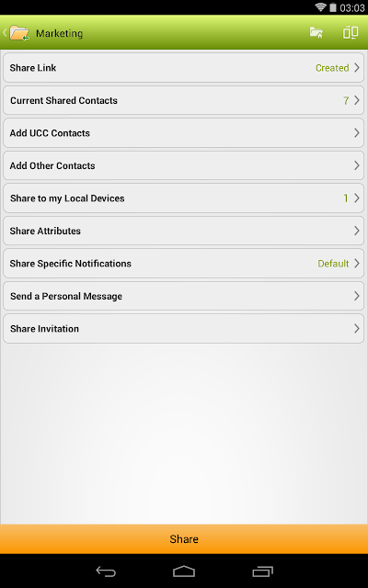
Task: Tap the Wi-Fi status icon
Action: (x=320, y=7)
